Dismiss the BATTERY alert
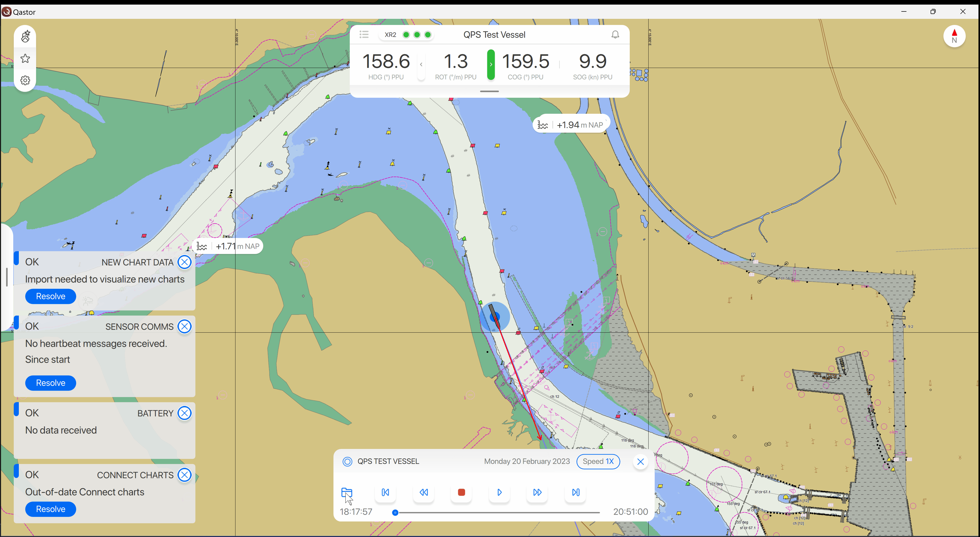Image resolution: width=980 pixels, height=537 pixels. [185, 413]
